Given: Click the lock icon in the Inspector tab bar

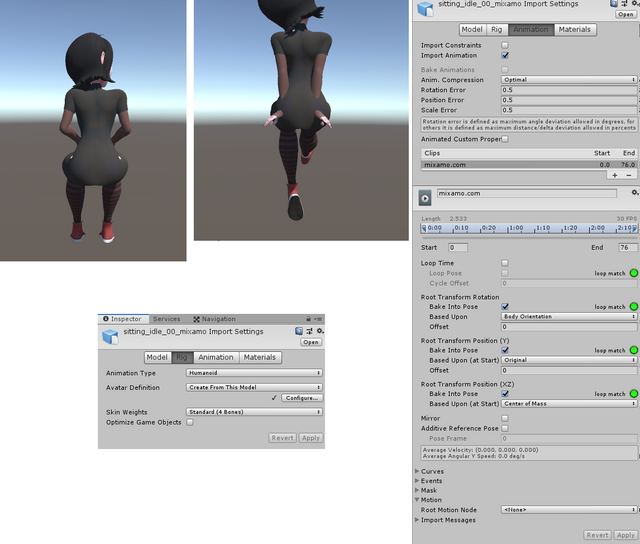Looking at the screenshot, I should (307, 319).
